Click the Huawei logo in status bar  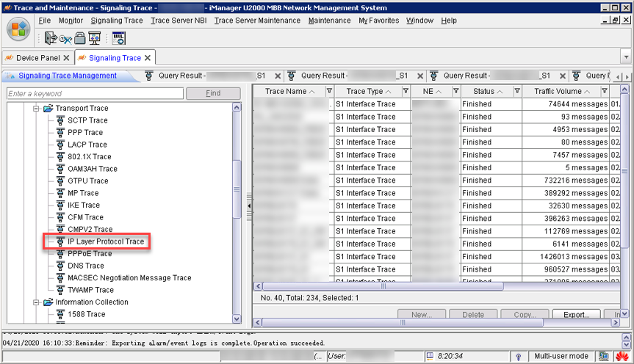pyautogui.click(x=622, y=356)
